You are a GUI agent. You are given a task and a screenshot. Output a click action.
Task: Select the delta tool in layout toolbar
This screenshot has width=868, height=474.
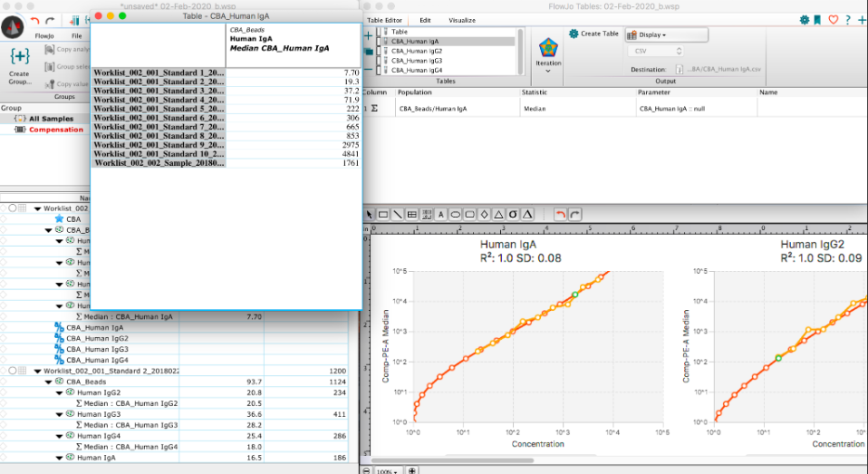pyautogui.click(x=527, y=214)
